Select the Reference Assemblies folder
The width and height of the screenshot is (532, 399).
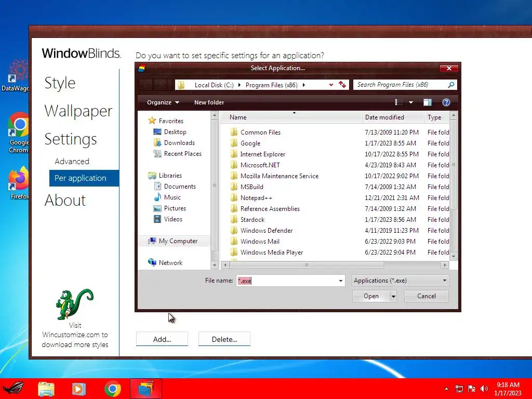point(270,209)
